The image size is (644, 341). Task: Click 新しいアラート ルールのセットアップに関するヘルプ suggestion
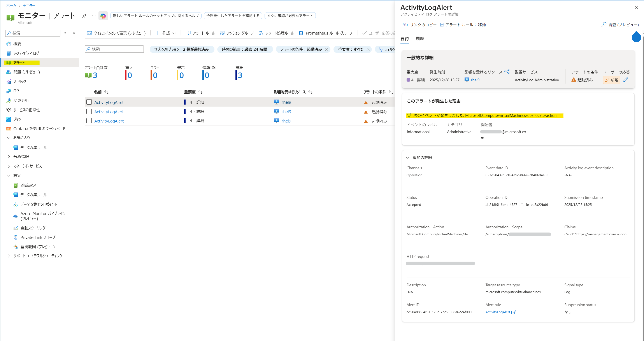tap(156, 16)
